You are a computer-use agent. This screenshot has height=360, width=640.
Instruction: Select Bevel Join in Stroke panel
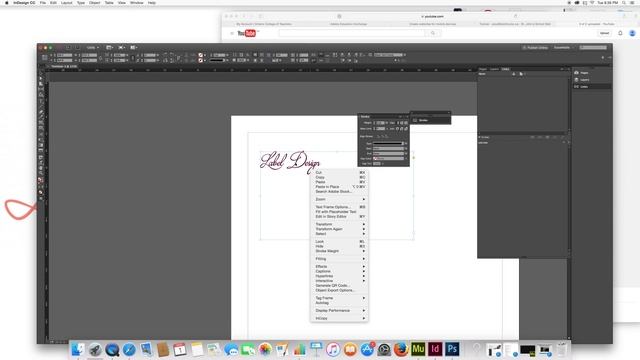click(x=406, y=129)
